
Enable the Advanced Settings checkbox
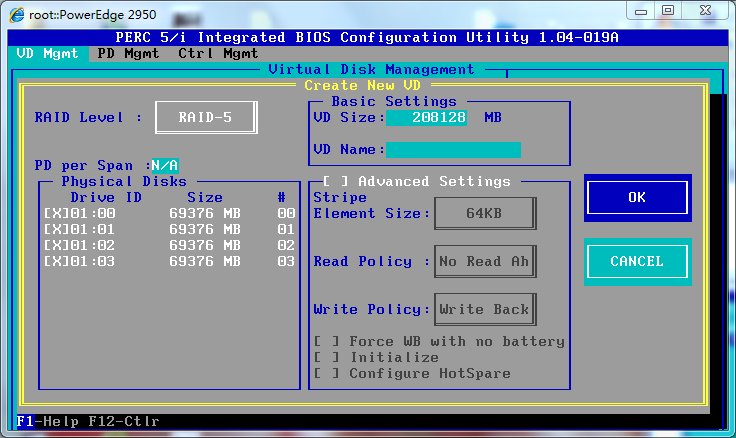click(x=336, y=181)
